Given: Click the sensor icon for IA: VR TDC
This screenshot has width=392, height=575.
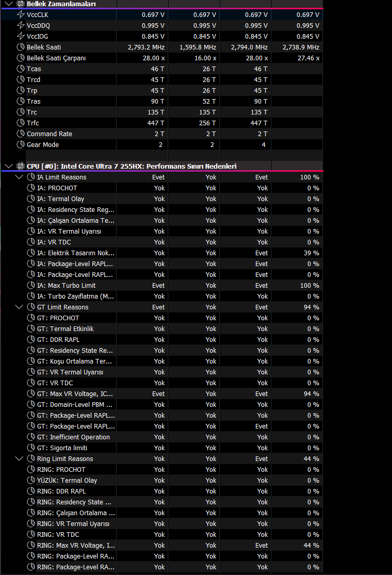Looking at the screenshot, I should [x=31, y=242].
